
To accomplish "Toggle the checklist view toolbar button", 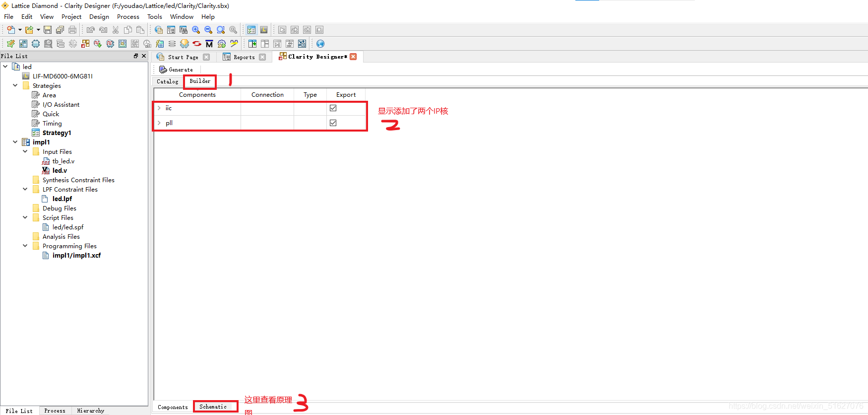I will coord(251,30).
